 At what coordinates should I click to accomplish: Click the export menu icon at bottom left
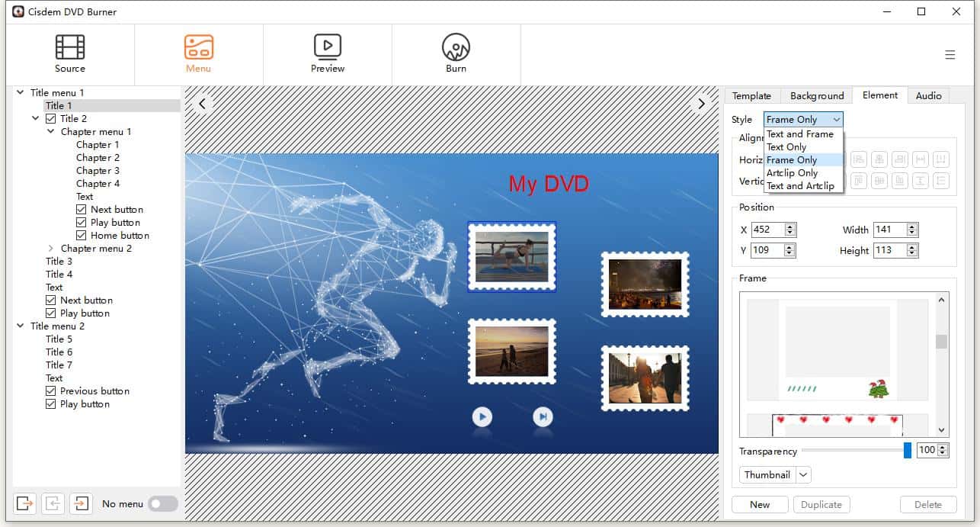pos(24,503)
